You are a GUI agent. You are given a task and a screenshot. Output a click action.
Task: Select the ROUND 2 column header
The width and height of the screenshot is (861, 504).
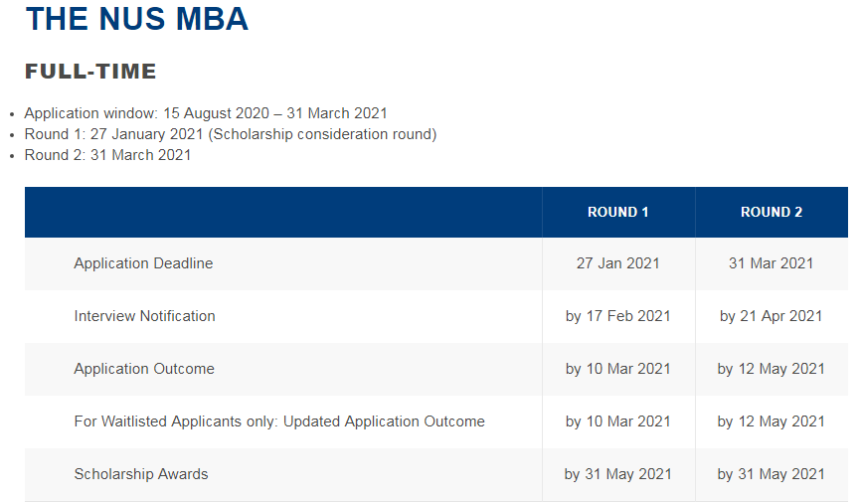click(x=772, y=212)
